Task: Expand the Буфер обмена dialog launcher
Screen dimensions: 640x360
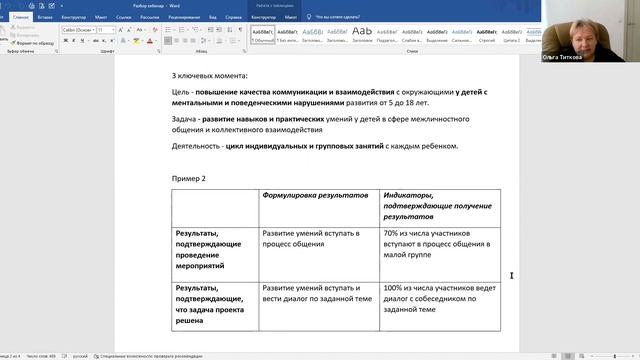Action: [57, 51]
